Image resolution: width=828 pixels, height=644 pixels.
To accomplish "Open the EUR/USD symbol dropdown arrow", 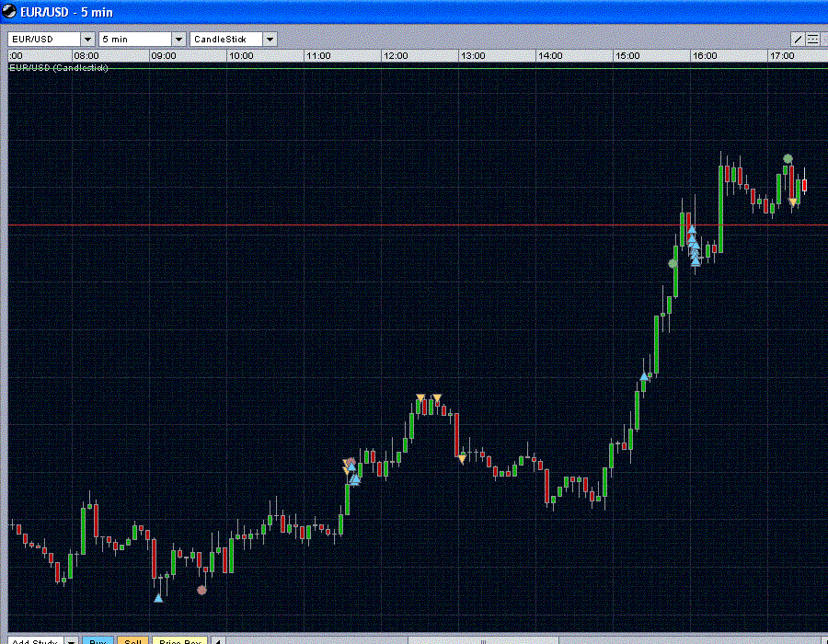I will tap(87, 39).
